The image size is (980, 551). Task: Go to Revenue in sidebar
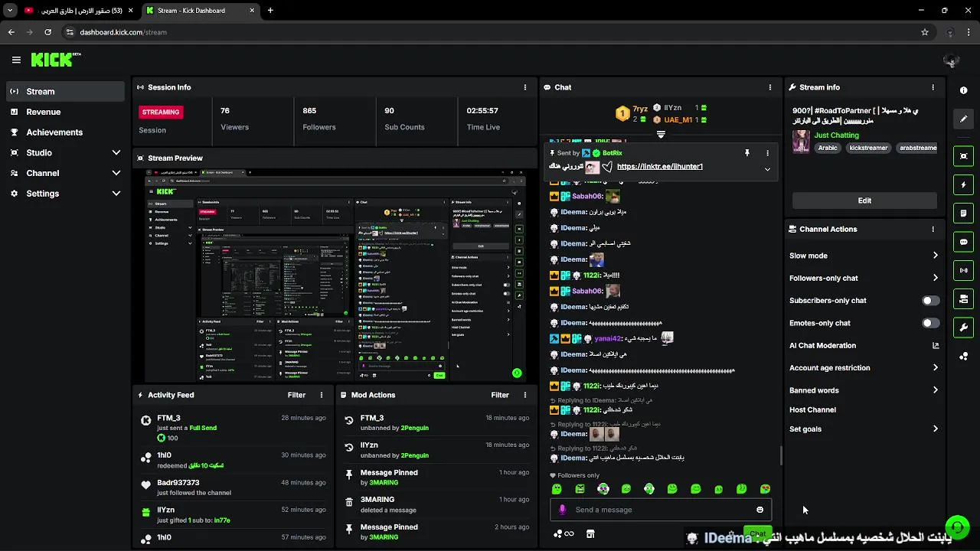coord(65,112)
